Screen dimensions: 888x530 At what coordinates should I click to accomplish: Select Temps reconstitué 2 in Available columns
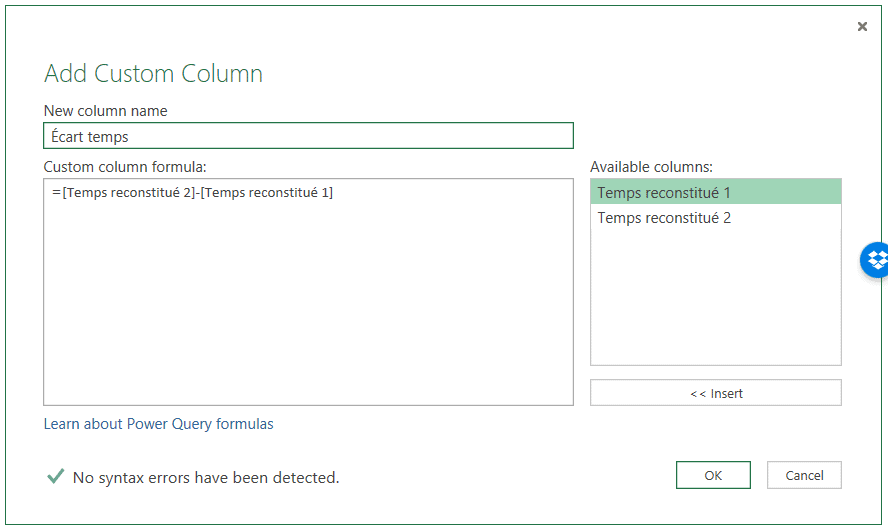pos(715,218)
